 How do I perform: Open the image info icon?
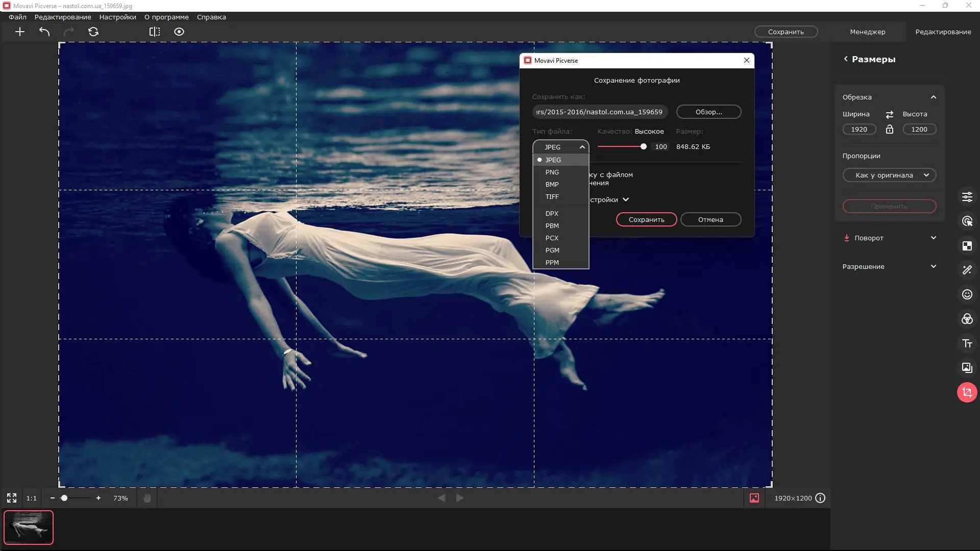(x=820, y=498)
